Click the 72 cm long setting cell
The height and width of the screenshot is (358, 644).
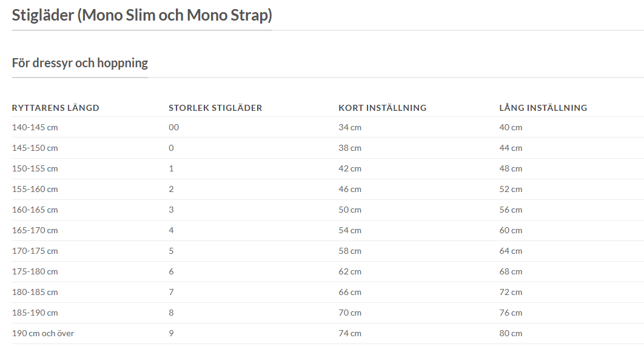[x=511, y=292]
